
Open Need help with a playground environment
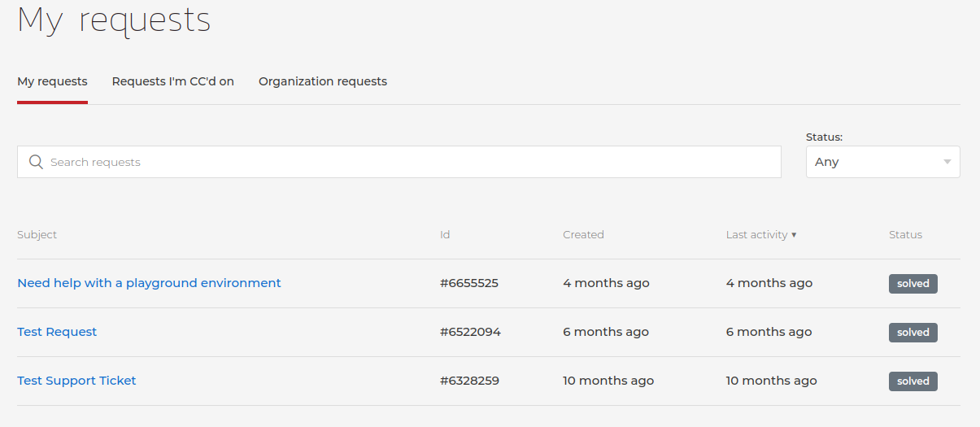tap(149, 283)
